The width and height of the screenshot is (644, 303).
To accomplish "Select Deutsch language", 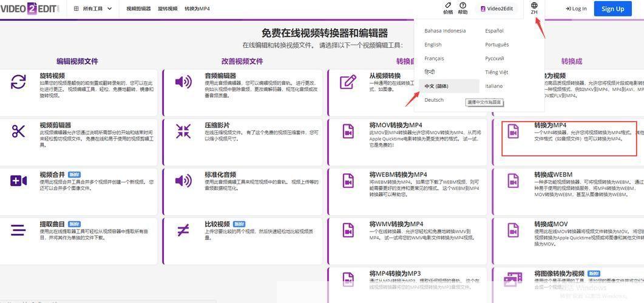I will pyautogui.click(x=434, y=100).
